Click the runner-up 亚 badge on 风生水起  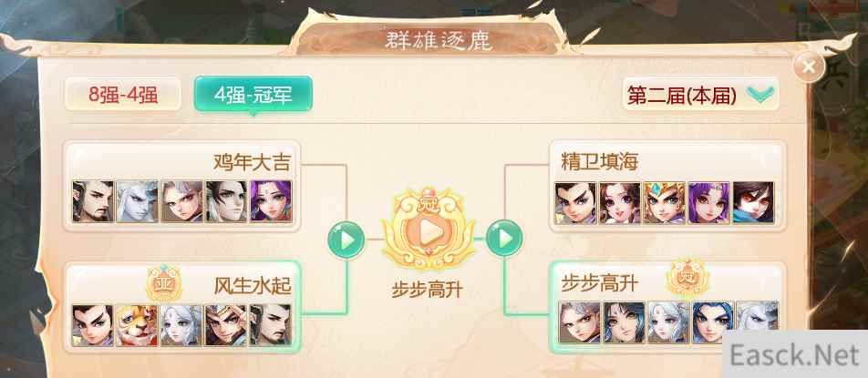coord(164,282)
